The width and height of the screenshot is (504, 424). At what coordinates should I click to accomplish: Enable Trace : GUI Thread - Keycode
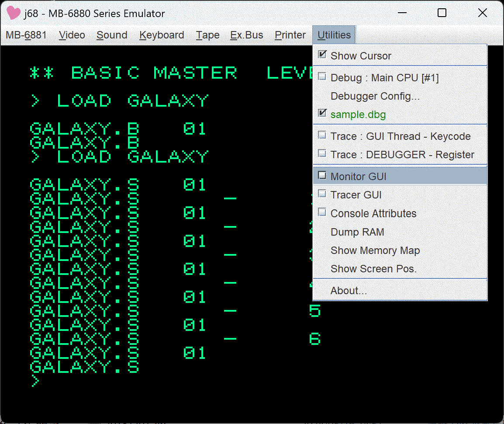pyautogui.click(x=400, y=136)
